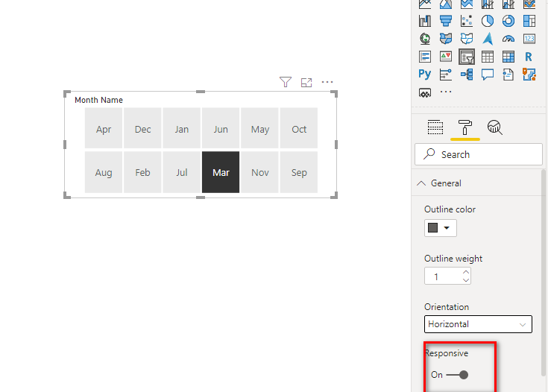Select the Funnel chart visual

(x=446, y=21)
